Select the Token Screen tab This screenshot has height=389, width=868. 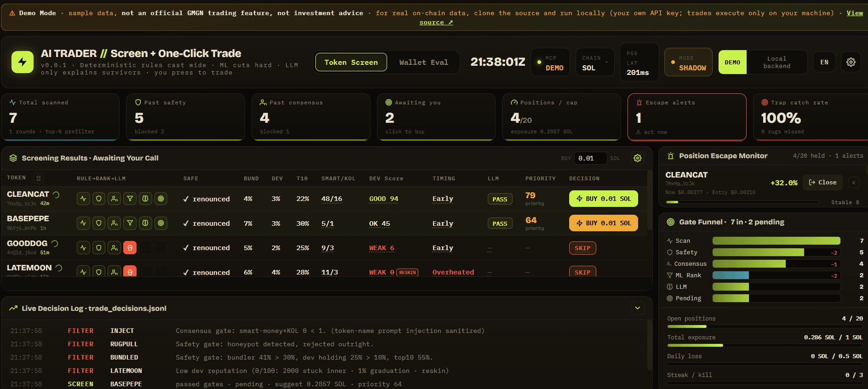click(351, 62)
